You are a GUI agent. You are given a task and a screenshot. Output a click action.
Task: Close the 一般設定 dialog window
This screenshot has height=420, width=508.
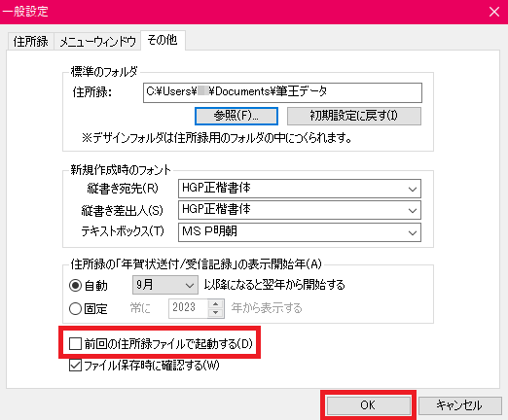tap(494, 12)
